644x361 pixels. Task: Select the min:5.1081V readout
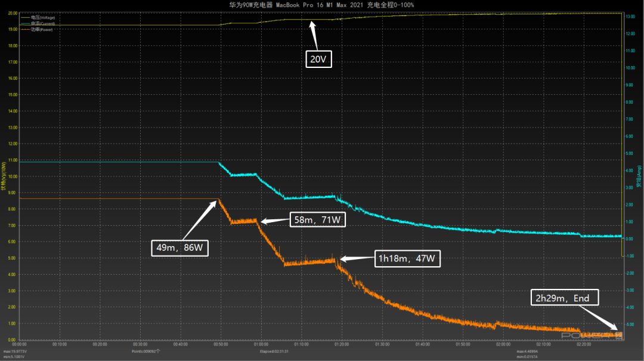[14, 357]
